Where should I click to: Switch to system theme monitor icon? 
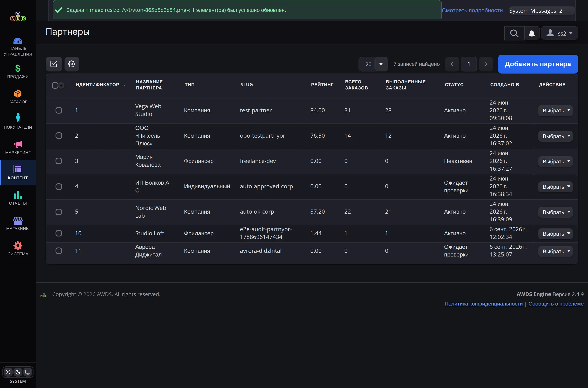28,372
